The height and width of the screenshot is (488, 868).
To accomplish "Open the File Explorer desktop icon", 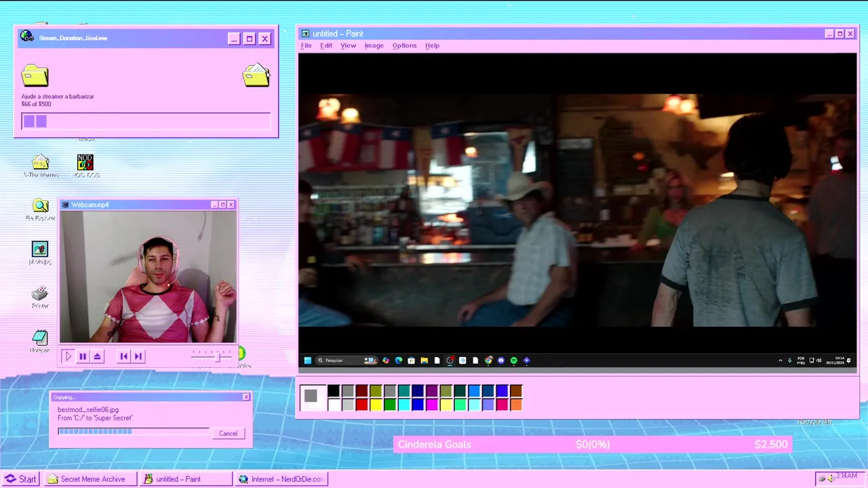I will 40,209.
